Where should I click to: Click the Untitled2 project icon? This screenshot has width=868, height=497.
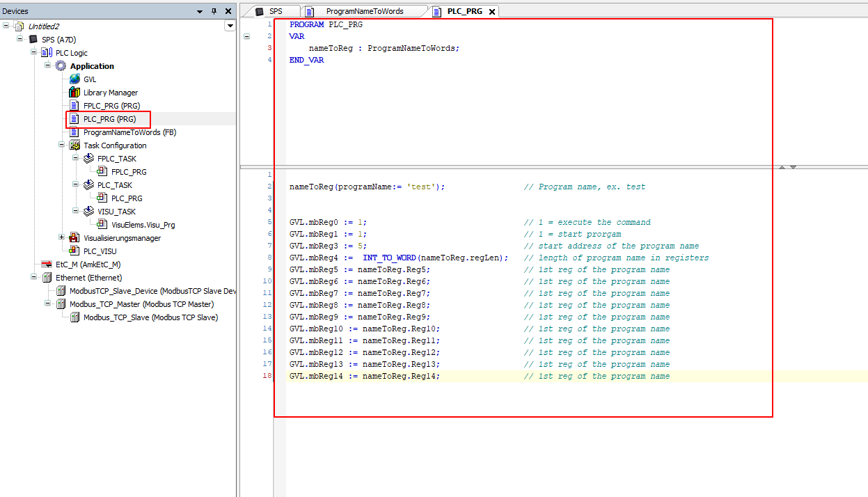[19, 26]
